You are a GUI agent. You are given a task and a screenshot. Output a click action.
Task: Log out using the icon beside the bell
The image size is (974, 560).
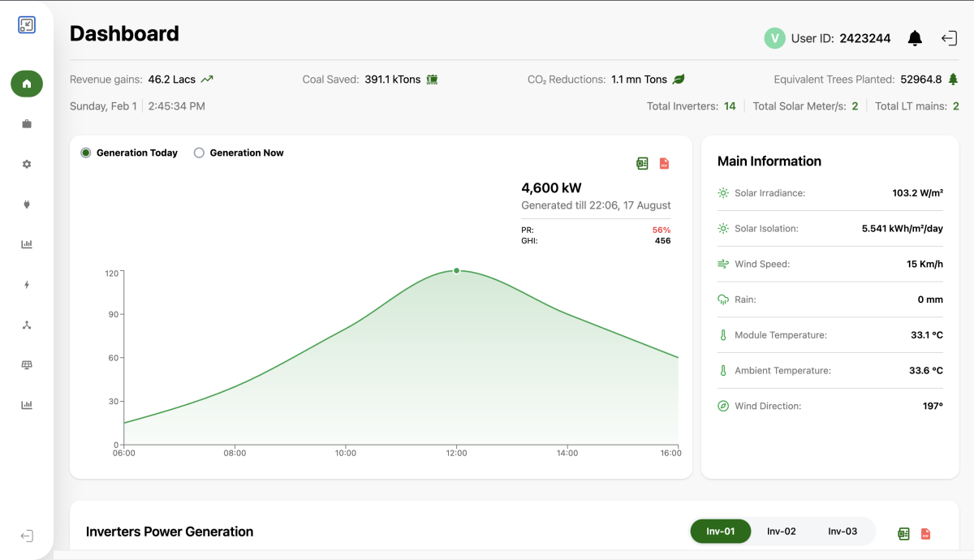949,38
